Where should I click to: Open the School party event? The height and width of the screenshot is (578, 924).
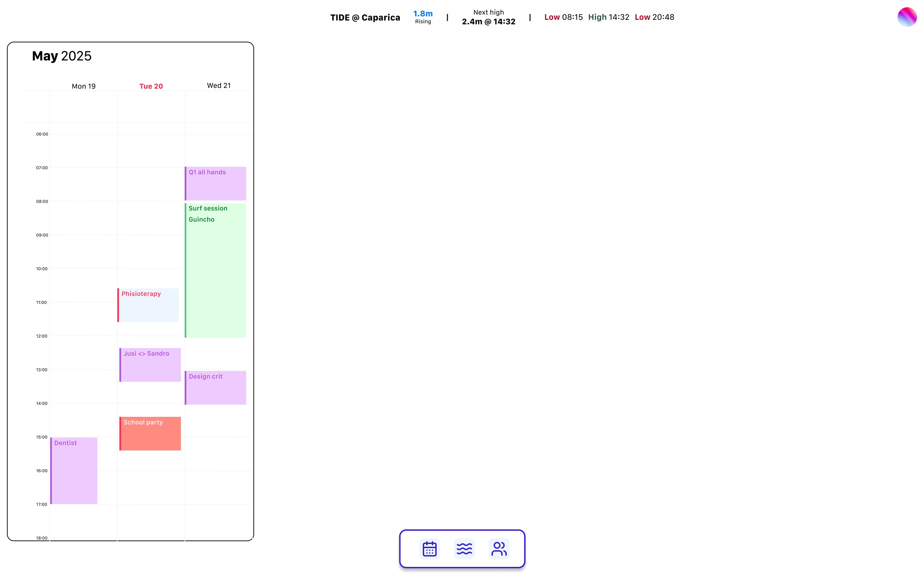tap(150, 433)
